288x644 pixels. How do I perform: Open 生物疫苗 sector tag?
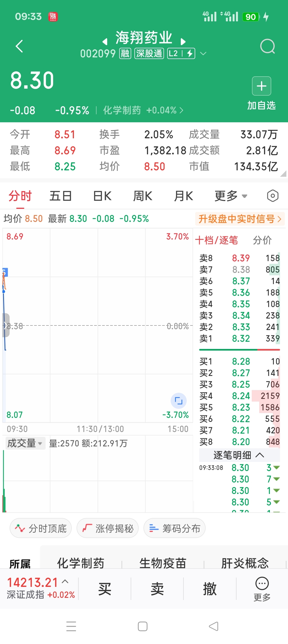tap(163, 563)
